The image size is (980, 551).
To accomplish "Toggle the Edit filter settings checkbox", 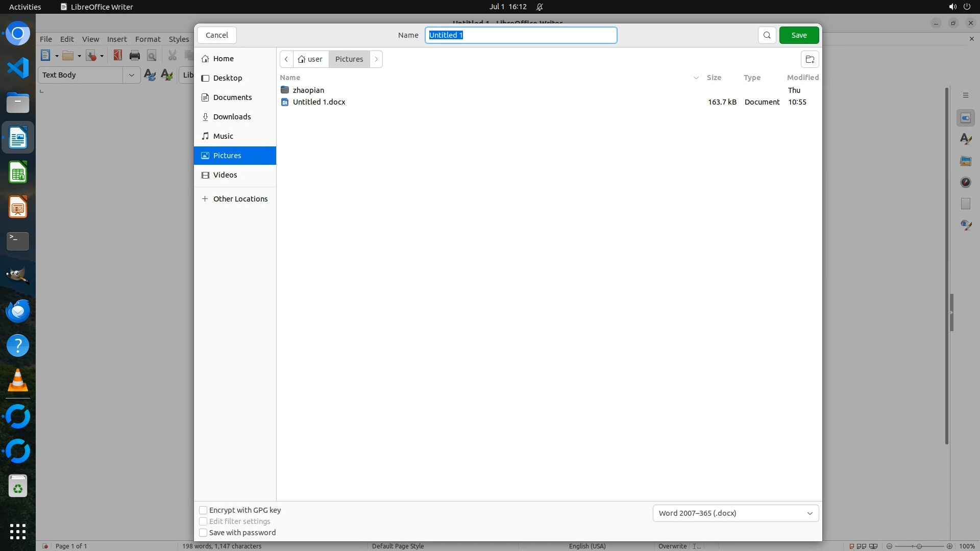I will 203,521.
